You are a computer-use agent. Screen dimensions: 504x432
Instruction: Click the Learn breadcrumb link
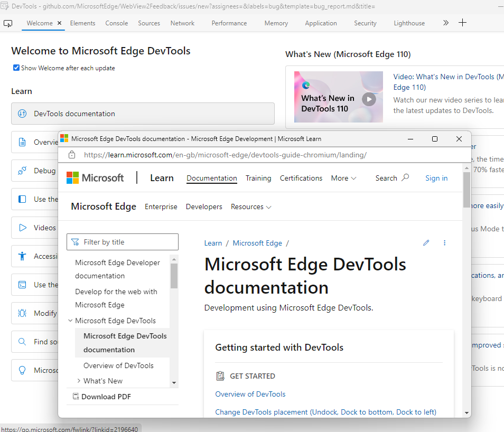[x=213, y=243]
